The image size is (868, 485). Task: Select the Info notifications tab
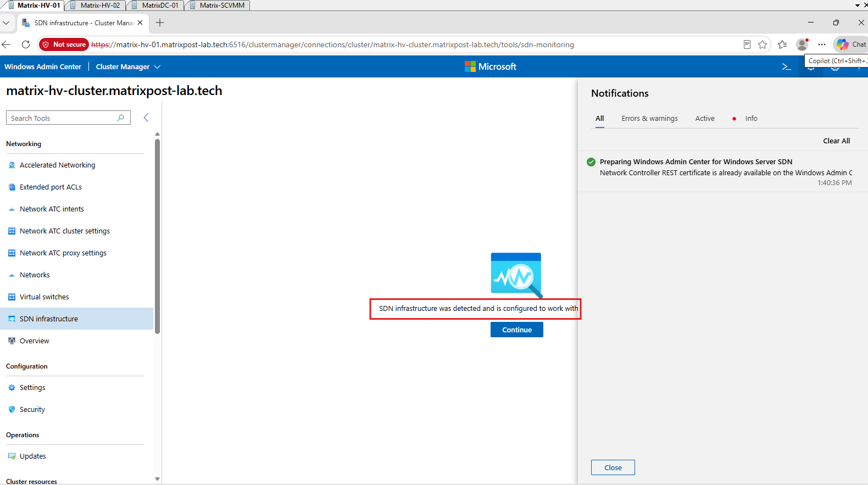(751, 118)
